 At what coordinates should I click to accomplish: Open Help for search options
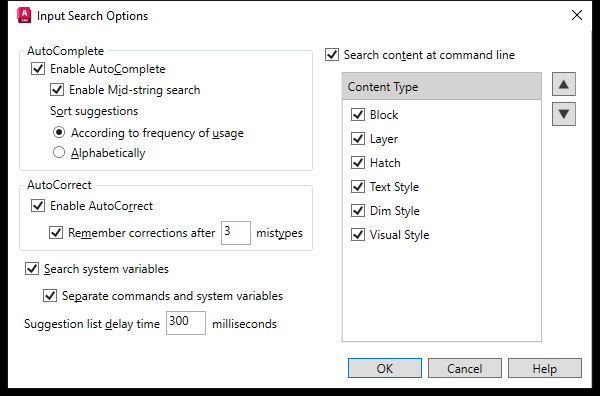click(545, 368)
